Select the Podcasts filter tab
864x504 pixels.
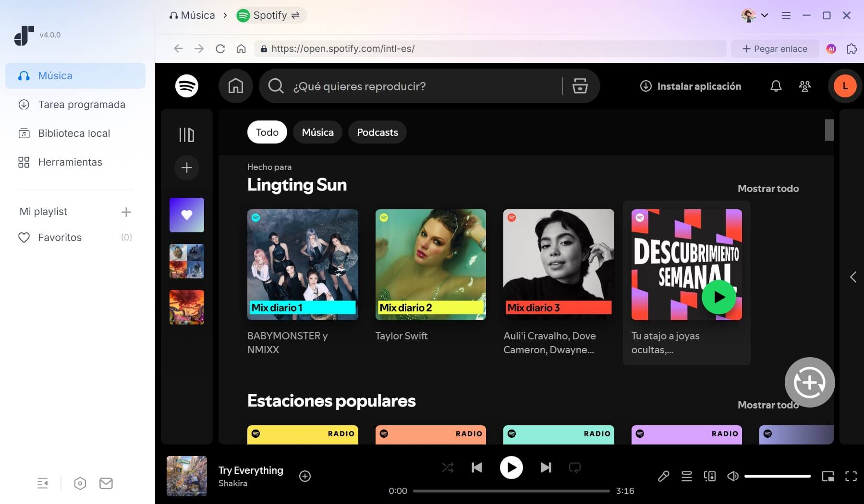point(377,132)
